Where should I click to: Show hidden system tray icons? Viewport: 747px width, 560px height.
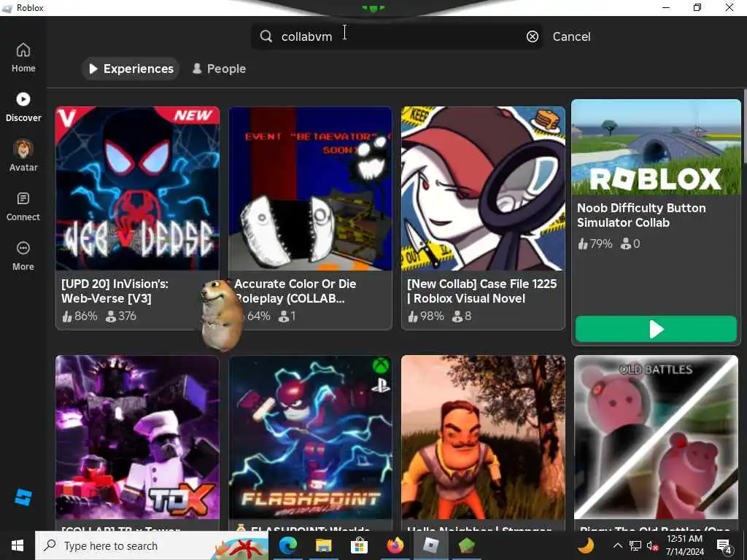[617, 545]
